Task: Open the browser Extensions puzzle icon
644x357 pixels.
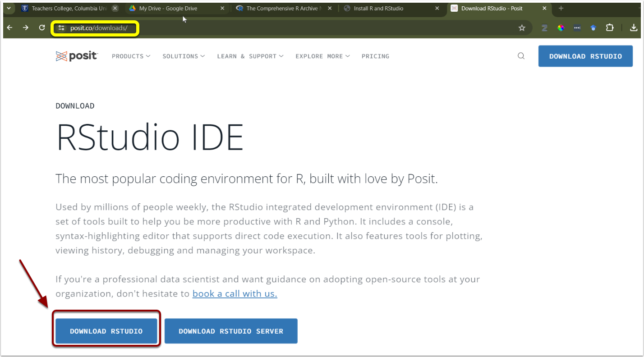Action: [609, 28]
